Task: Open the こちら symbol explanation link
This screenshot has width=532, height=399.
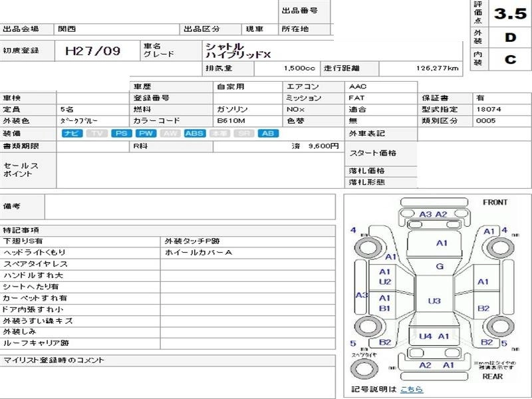Action: tap(412, 389)
